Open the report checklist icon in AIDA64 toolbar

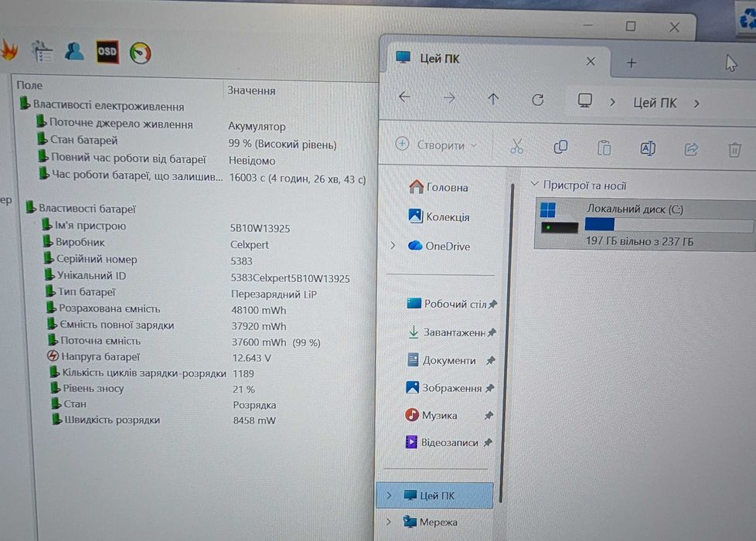click(43, 51)
